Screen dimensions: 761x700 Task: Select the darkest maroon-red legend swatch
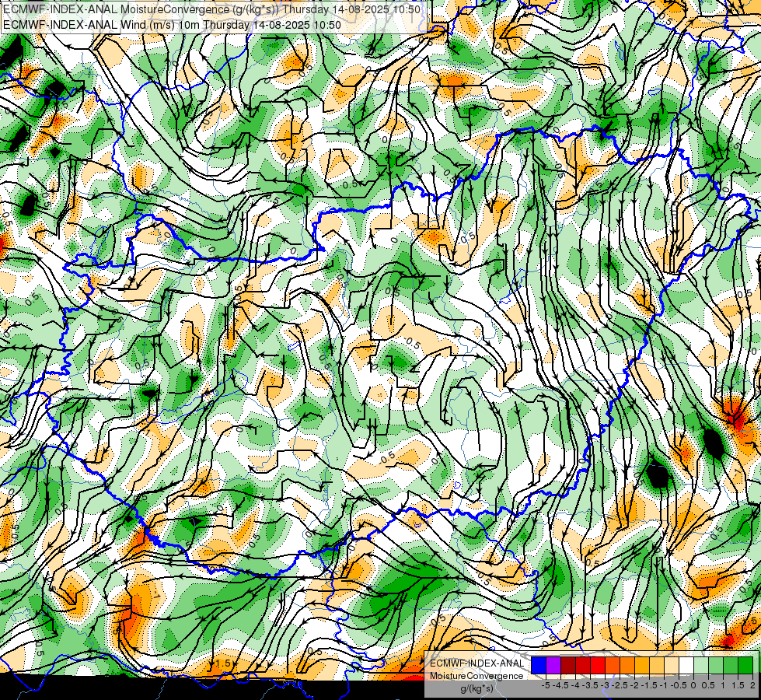point(568,665)
